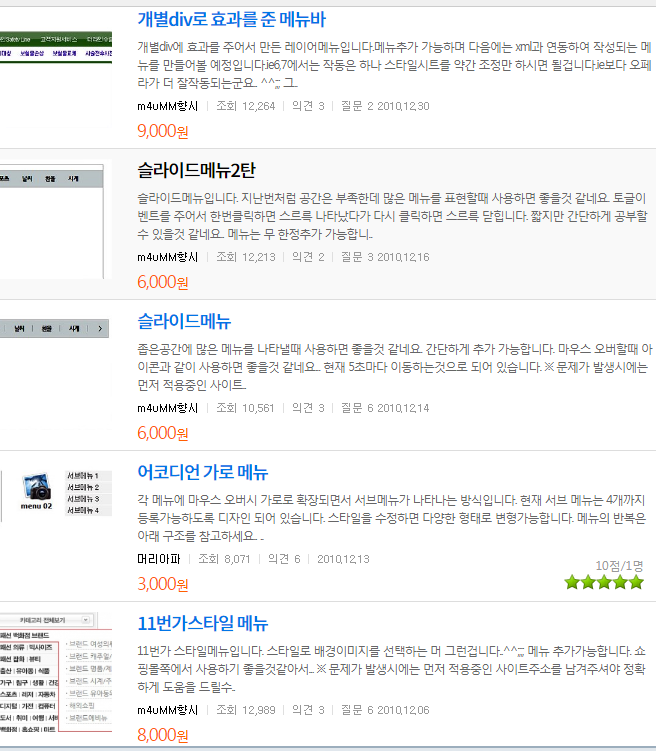The width and height of the screenshot is (656, 751).
Task: Click the description text beginning '개별div에 효과를 주어서'
Action: 395,65
